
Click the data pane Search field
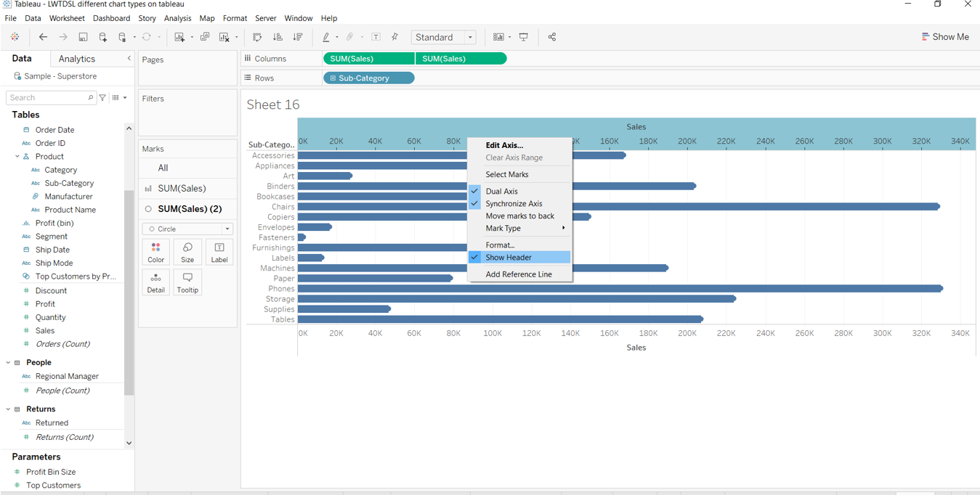[x=49, y=98]
